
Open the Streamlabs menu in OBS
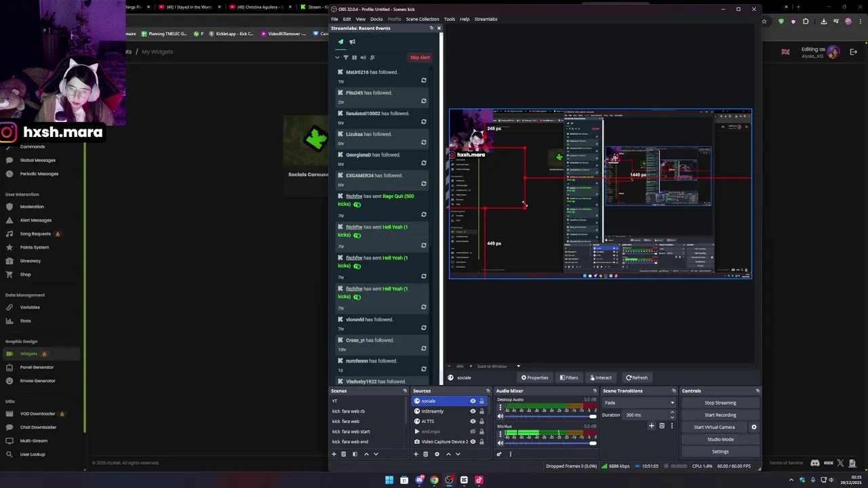pyautogui.click(x=486, y=19)
